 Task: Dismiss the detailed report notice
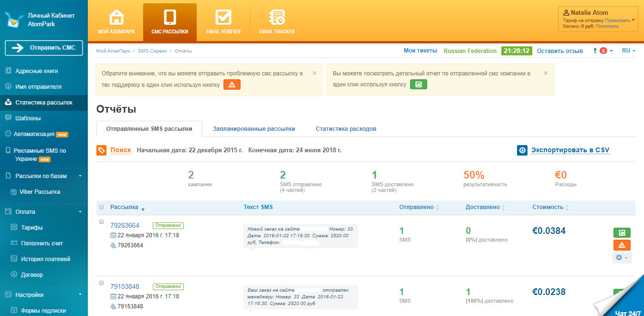546,73
